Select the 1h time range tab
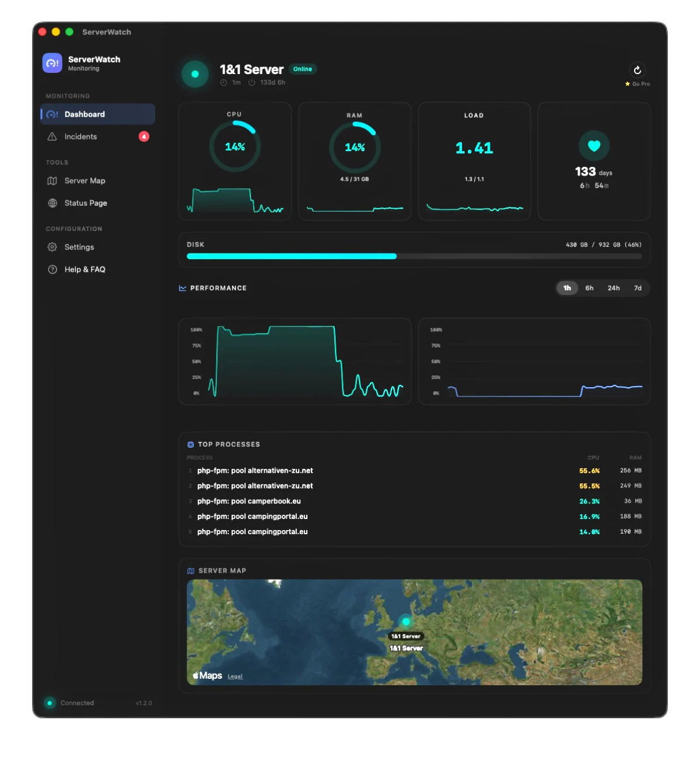Screen dimensions: 700x761 point(566,287)
